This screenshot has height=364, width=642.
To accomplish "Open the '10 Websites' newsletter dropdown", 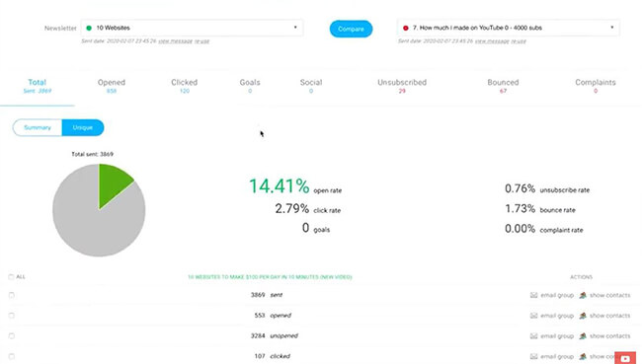I will pos(192,28).
